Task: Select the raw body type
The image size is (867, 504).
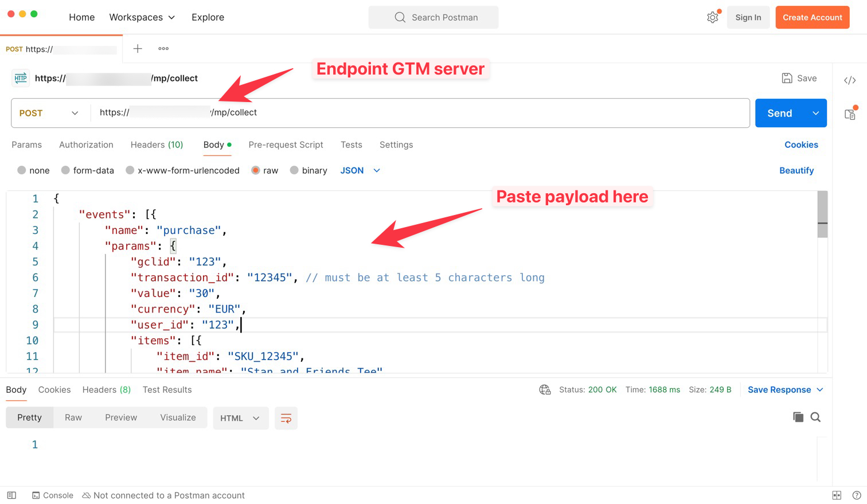Action: (x=256, y=170)
